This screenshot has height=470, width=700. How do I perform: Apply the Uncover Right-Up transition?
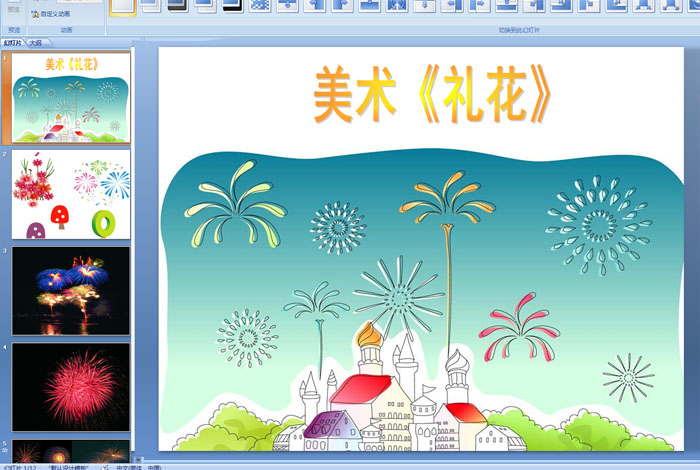point(617,5)
